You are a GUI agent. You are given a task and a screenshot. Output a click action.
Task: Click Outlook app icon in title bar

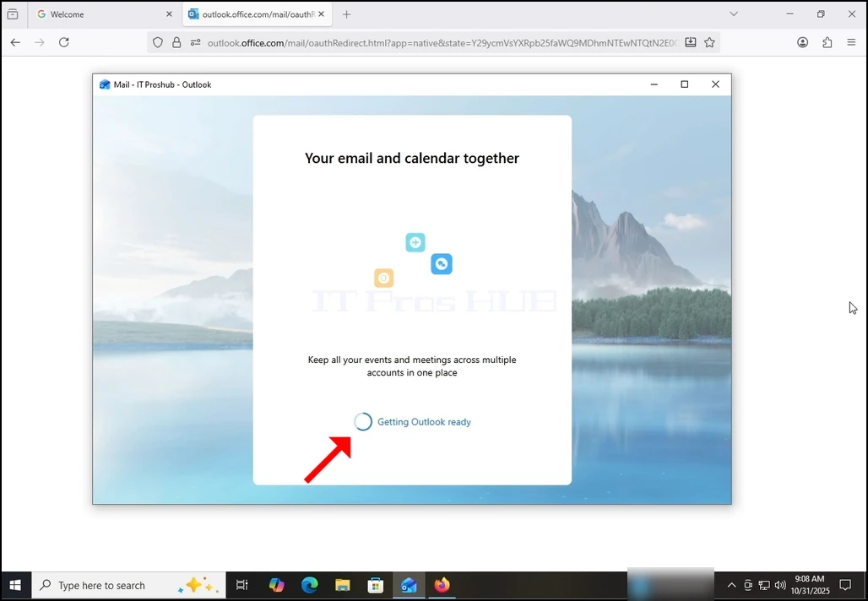point(105,84)
